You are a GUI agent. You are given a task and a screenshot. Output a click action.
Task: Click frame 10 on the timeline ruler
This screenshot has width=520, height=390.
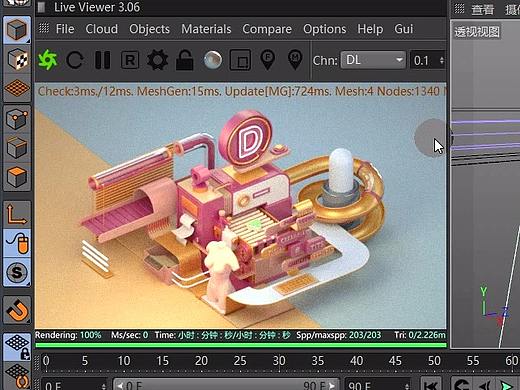tap(124, 361)
